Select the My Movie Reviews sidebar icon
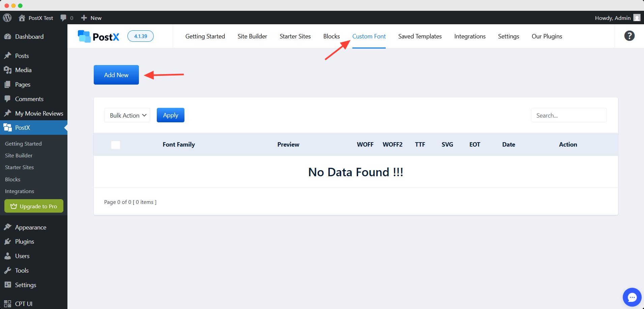644x309 pixels. 7,113
